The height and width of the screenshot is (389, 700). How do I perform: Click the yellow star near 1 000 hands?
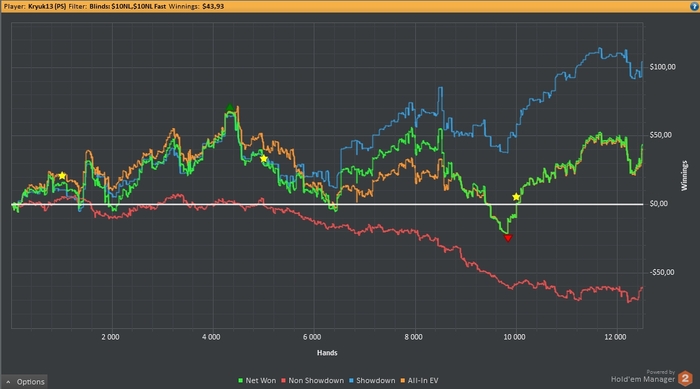click(62, 176)
